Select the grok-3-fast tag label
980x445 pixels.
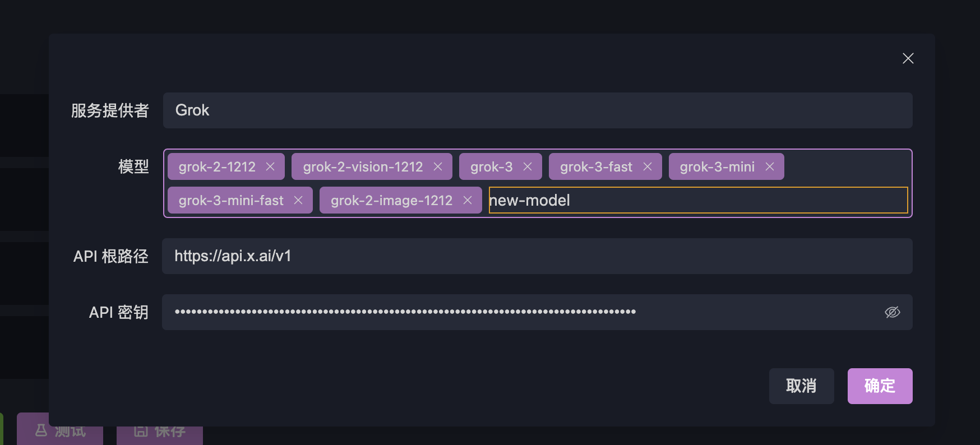click(x=596, y=167)
